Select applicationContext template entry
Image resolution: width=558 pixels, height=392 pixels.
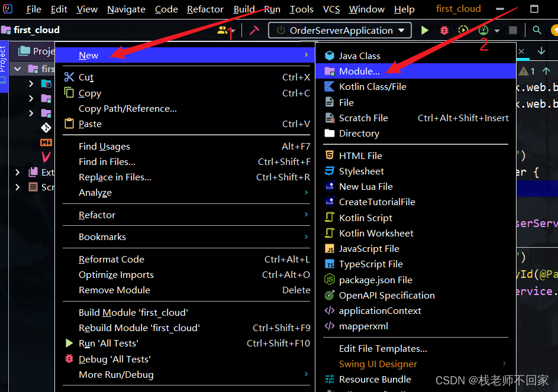click(415, 310)
